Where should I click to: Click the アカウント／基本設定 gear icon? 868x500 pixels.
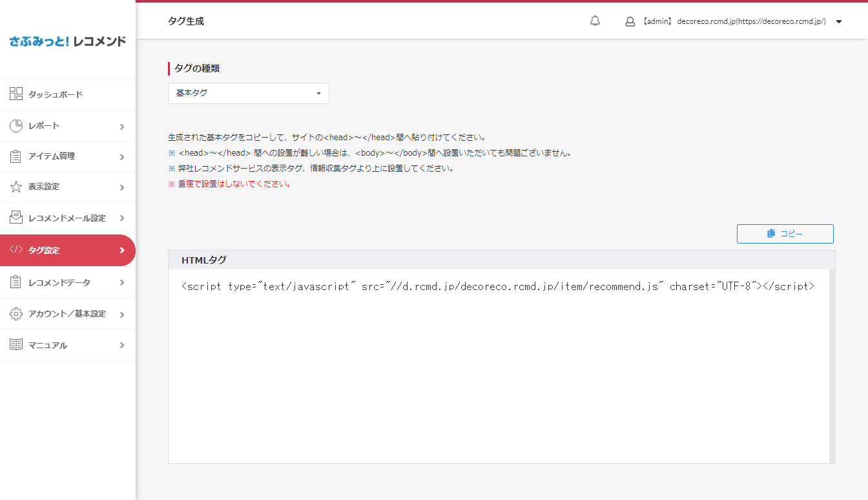pos(16,314)
